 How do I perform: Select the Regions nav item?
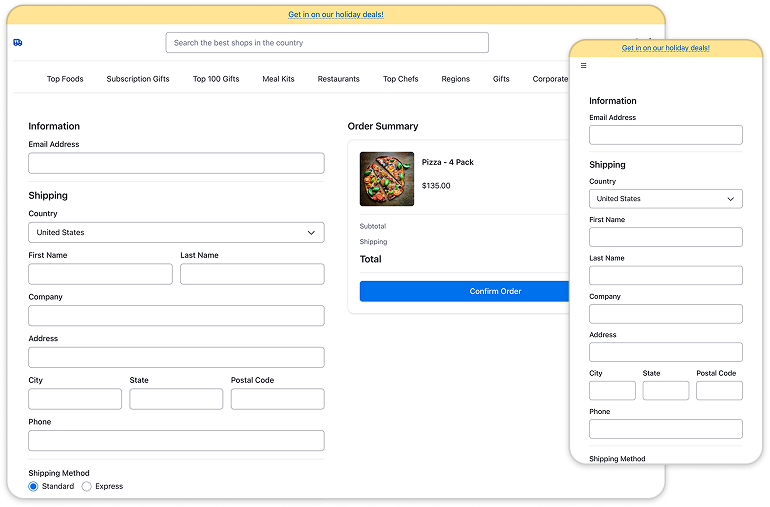[x=455, y=79]
